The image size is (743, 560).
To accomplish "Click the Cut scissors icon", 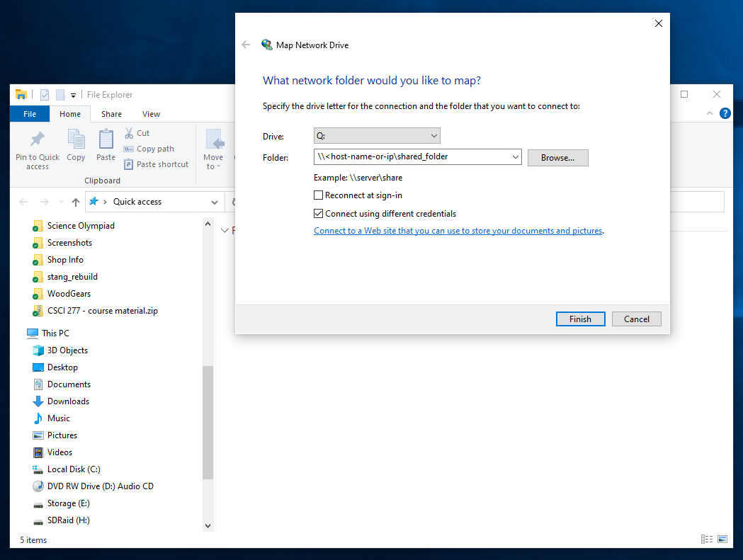I will (129, 133).
